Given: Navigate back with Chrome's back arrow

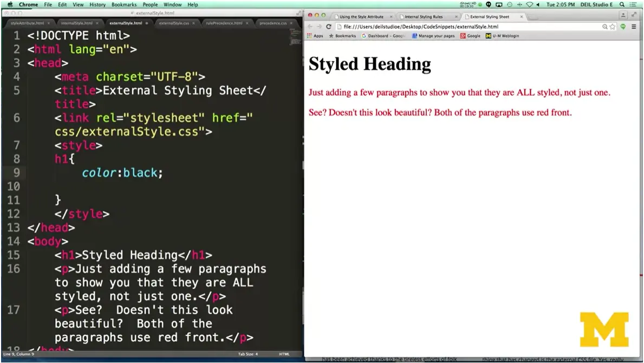Looking at the screenshot, I should (x=310, y=25).
